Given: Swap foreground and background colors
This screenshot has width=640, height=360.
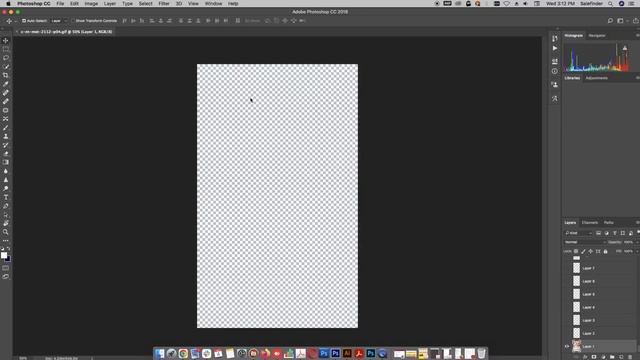Looking at the screenshot, I should coord(9,249).
